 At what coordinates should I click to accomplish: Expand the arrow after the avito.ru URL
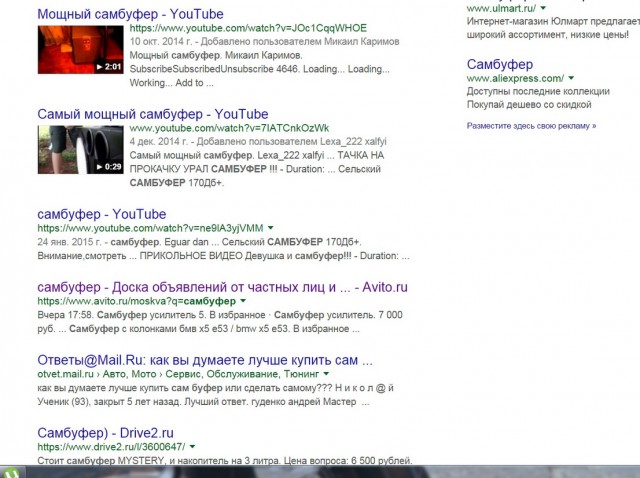[243, 301]
